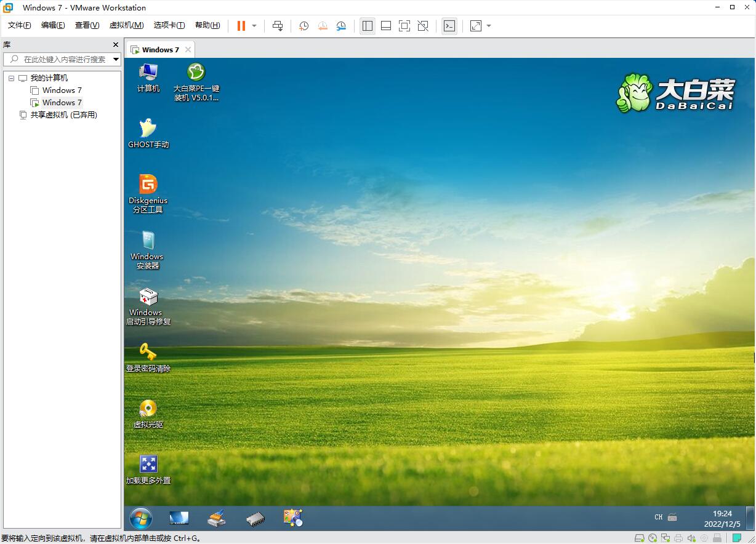
Task: Close the Windows 7 VM tab
Action: coord(188,50)
